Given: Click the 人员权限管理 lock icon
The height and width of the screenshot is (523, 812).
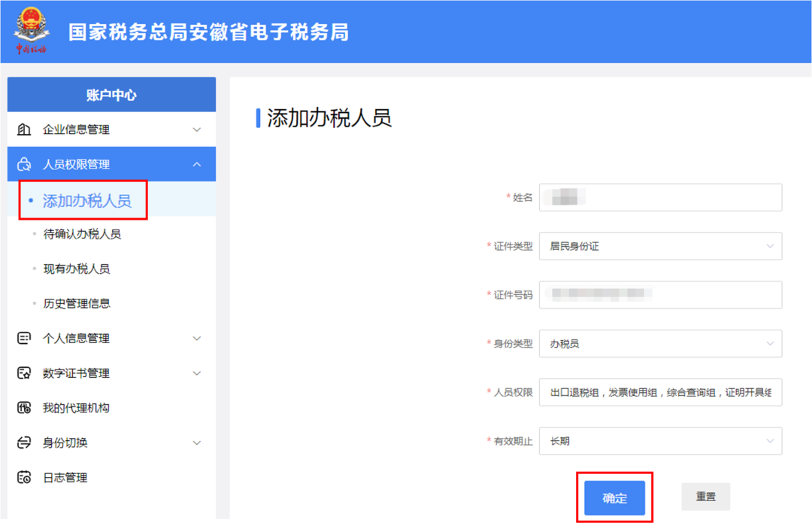Looking at the screenshot, I should pyautogui.click(x=24, y=164).
